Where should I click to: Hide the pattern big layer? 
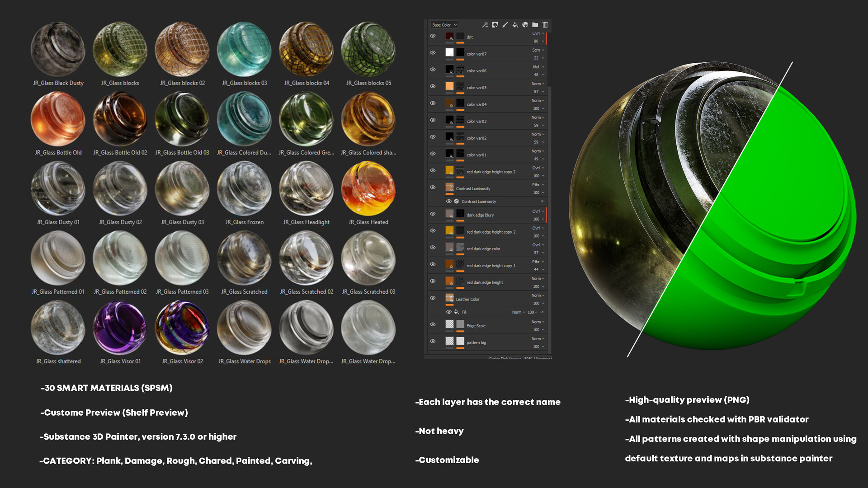click(433, 342)
